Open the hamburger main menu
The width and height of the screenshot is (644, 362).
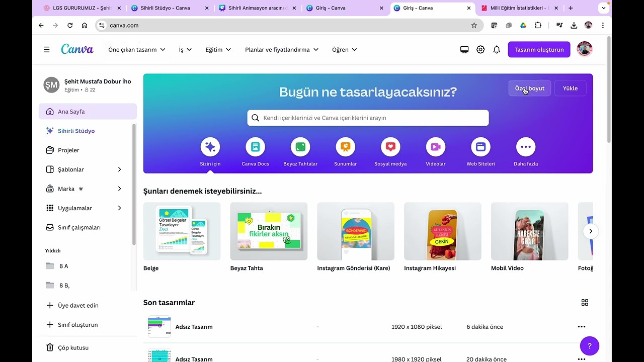(47, 50)
